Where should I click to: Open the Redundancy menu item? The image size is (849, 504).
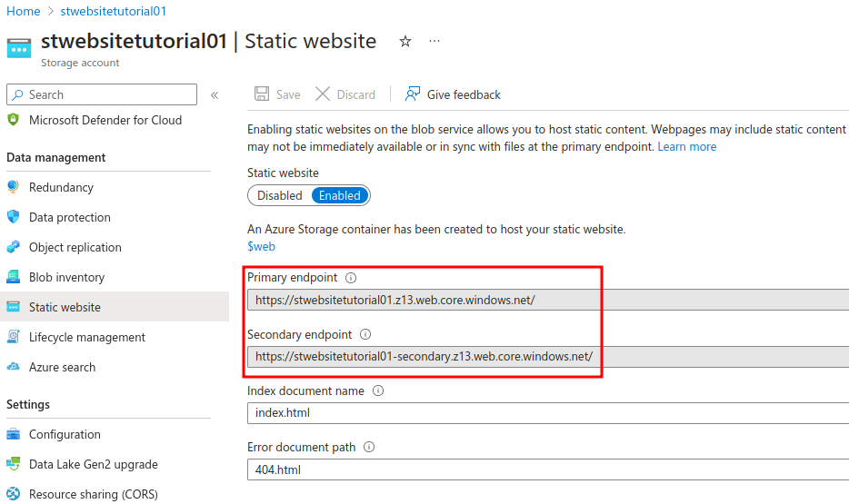[x=61, y=187]
